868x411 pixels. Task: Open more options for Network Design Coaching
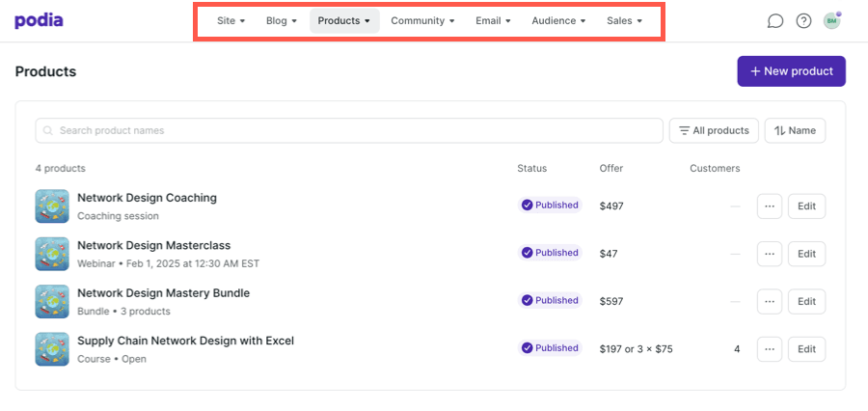coord(769,206)
